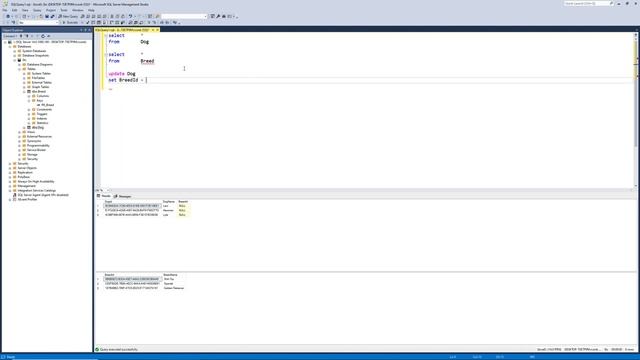
Task: Close the Object Explorer panel
Action: [90, 30]
